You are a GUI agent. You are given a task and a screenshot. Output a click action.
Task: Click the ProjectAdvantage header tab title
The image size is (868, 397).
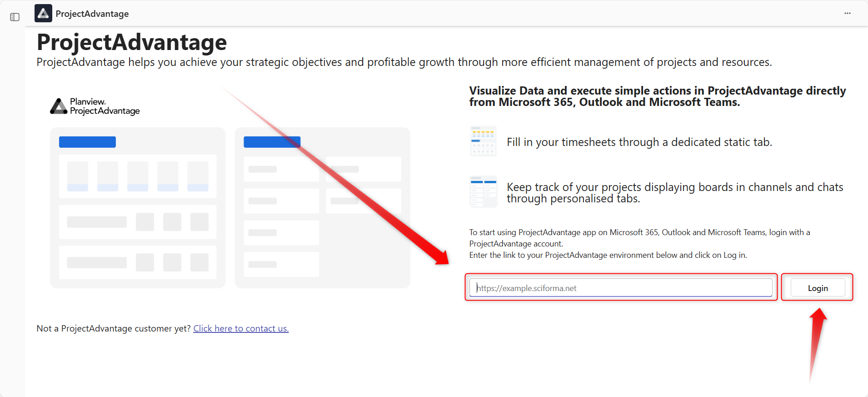pyautogui.click(x=92, y=14)
